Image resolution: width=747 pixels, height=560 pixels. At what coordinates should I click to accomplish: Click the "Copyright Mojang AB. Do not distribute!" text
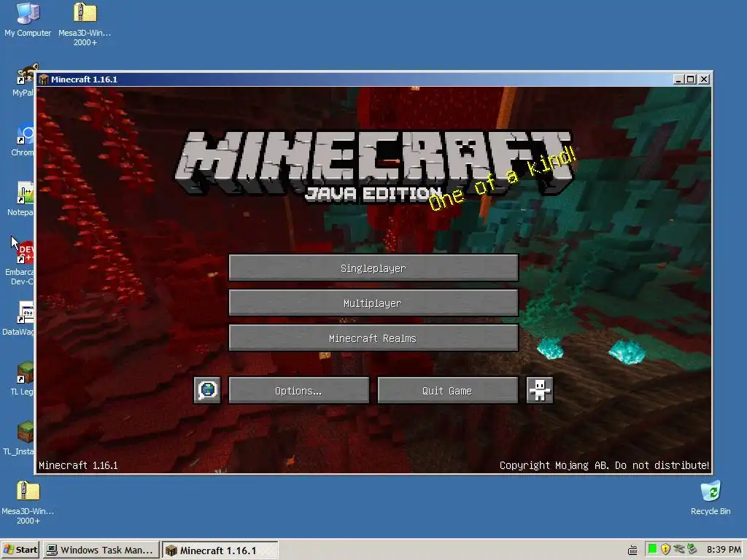coord(604,465)
